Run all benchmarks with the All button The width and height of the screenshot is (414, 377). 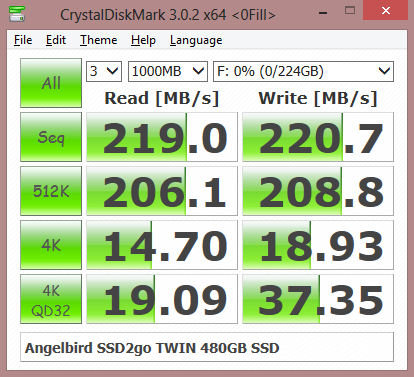[51, 83]
